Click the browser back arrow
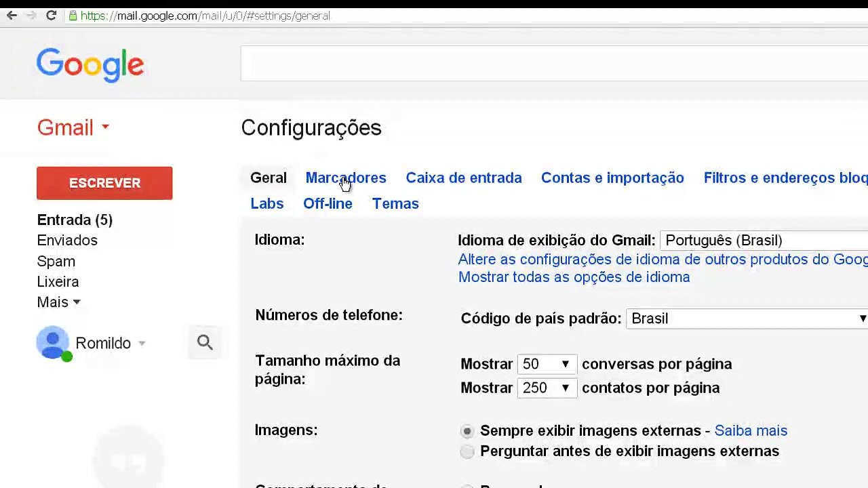Image resolution: width=868 pixels, height=488 pixels. coord(12,16)
